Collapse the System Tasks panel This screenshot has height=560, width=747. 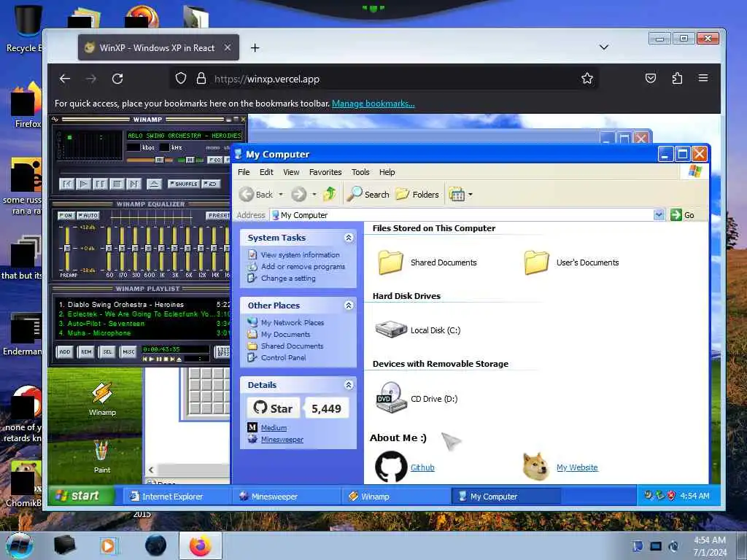tap(349, 238)
